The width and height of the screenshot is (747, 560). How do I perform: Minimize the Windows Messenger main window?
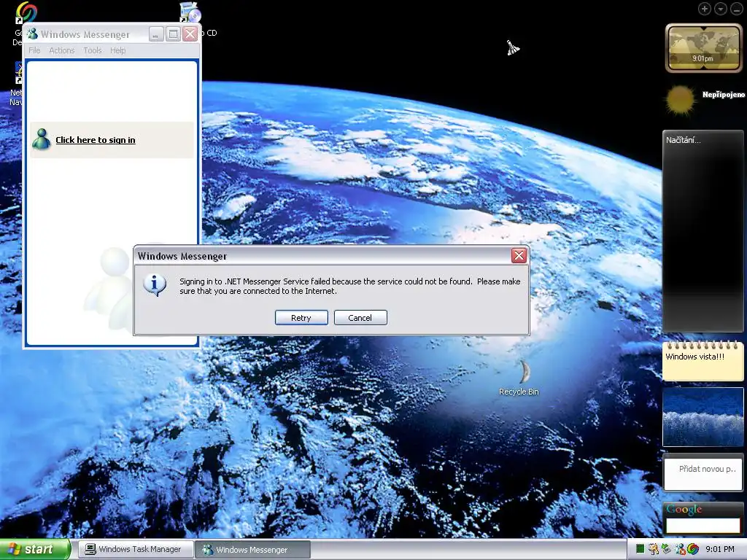(156, 34)
